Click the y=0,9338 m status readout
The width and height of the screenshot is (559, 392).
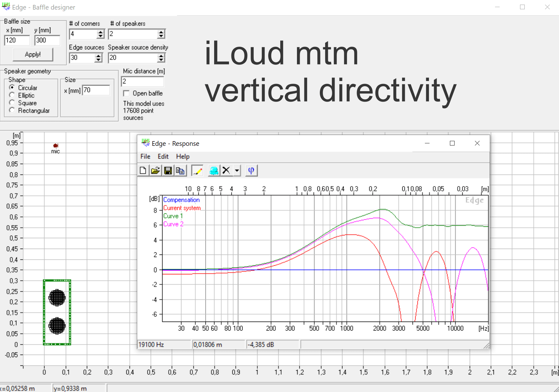79,388
